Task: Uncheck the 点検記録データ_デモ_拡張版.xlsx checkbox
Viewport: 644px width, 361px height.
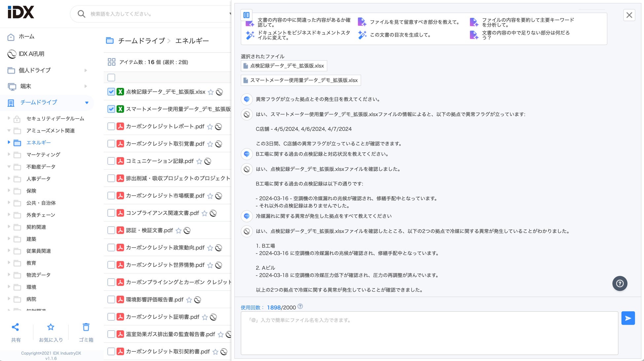Action: point(111,92)
